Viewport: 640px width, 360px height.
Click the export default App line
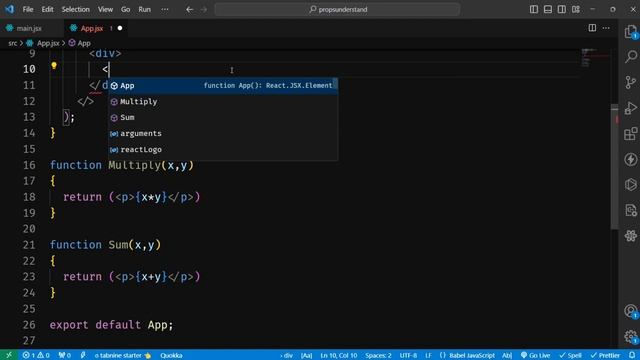pyautogui.click(x=111, y=325)
